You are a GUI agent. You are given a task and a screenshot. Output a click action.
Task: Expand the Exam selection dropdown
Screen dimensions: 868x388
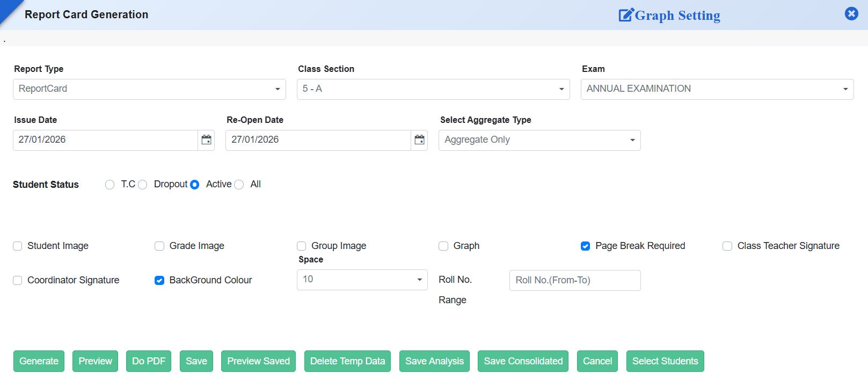717,89
